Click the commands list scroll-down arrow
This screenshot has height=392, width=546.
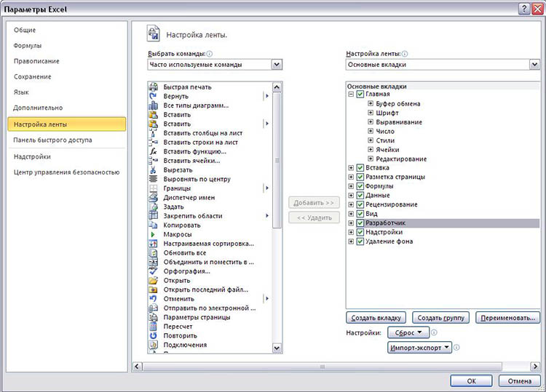coord(277,348)
